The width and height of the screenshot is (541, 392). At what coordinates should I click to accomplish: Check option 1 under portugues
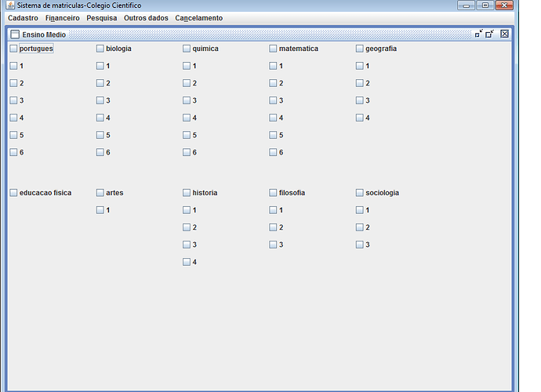[16, 66]
